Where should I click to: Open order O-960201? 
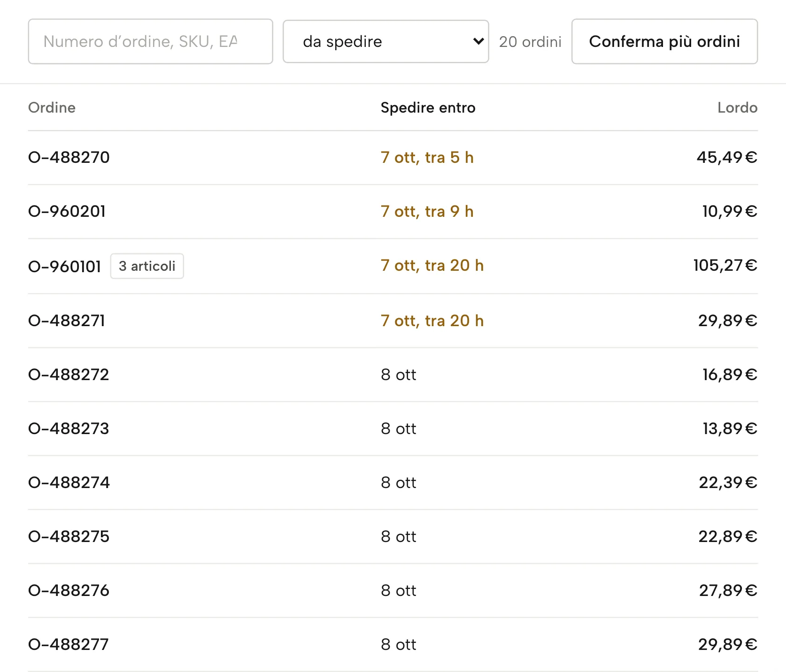click(x=67, y=211)
